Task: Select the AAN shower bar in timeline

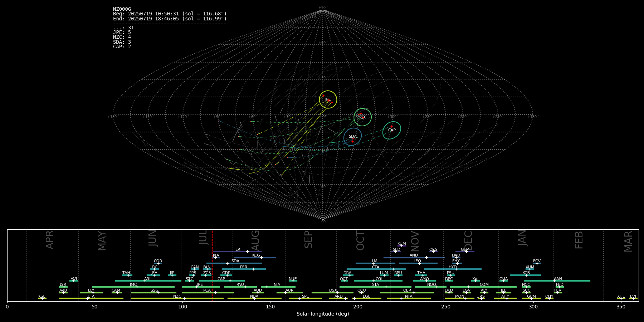Action: pos(557,281)
